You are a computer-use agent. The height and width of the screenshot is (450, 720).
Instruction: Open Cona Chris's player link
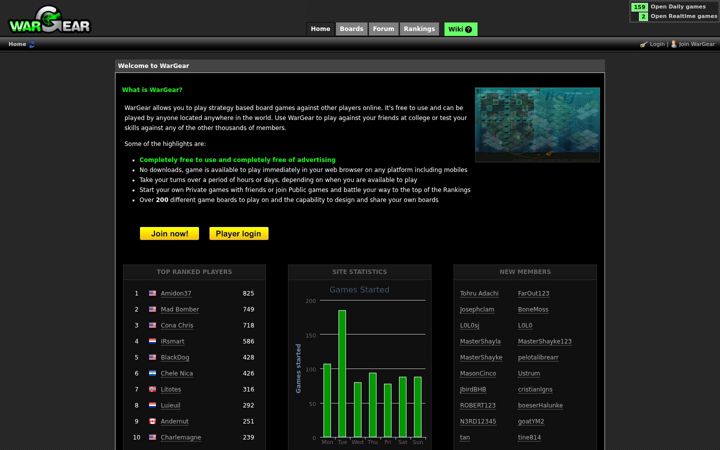pyautogui.click(x=177, y=326)
